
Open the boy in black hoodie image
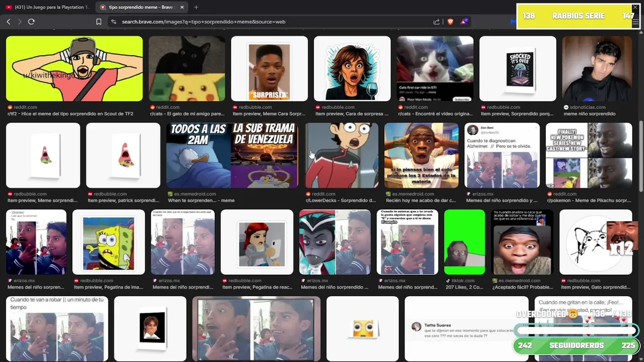click(597, 68)
